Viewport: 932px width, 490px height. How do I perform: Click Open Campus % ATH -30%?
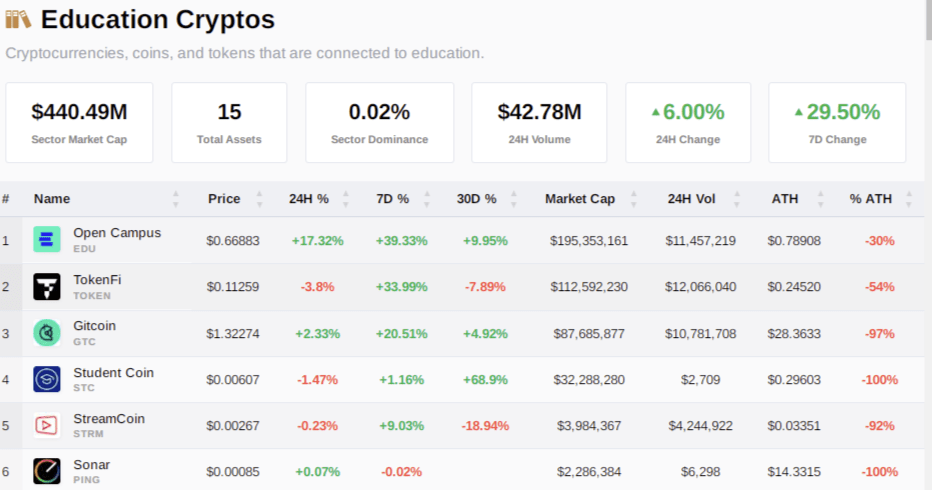coord(880,241)
